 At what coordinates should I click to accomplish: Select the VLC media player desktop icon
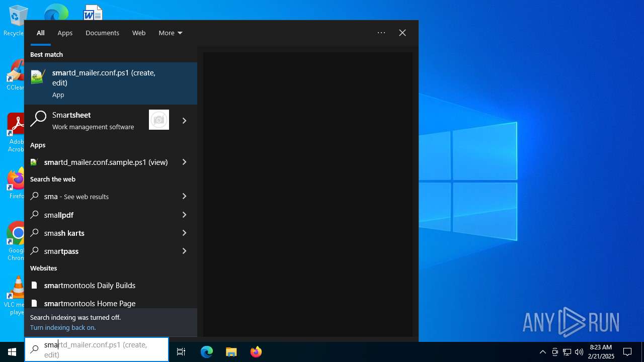click(x=16, y=296)
